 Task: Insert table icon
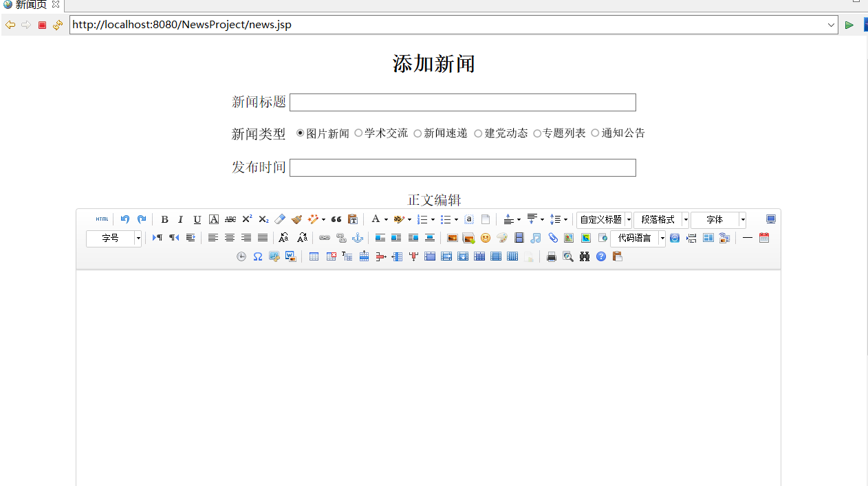[314, 256]
